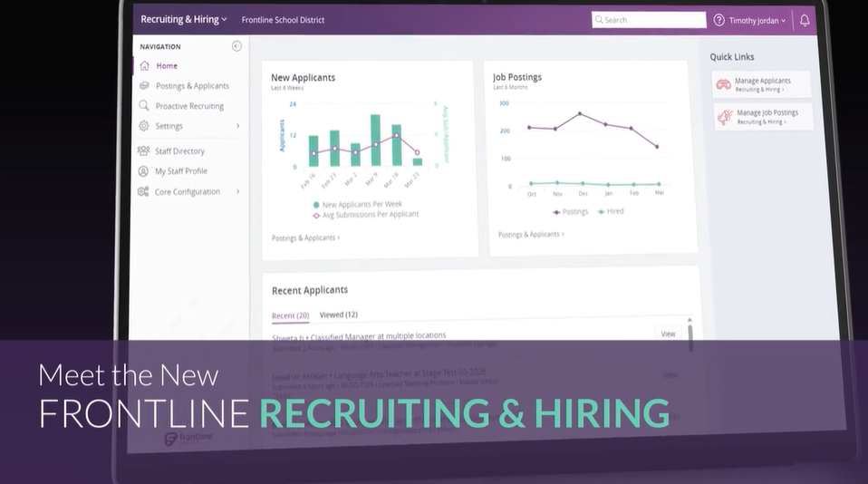Open notifications with the bell icon
Viewport: 868px width, 484px height.
[x=804, y=20]
